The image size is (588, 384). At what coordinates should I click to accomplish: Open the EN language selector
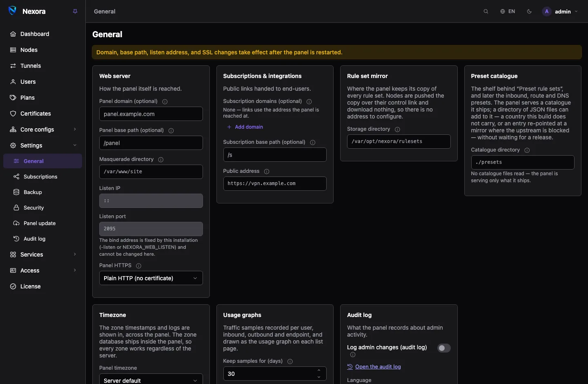coord(508,11)
